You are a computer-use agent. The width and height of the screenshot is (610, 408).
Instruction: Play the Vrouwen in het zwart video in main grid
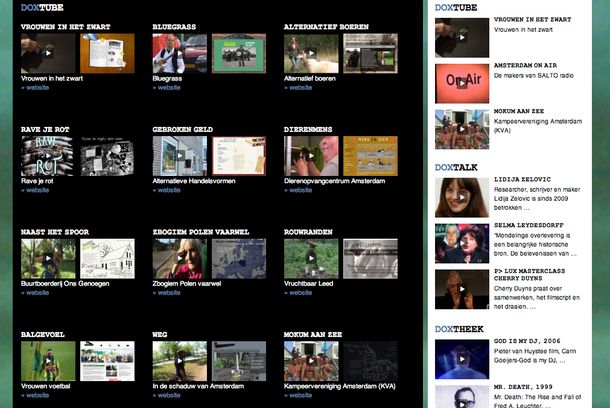[x=48, y=53]
